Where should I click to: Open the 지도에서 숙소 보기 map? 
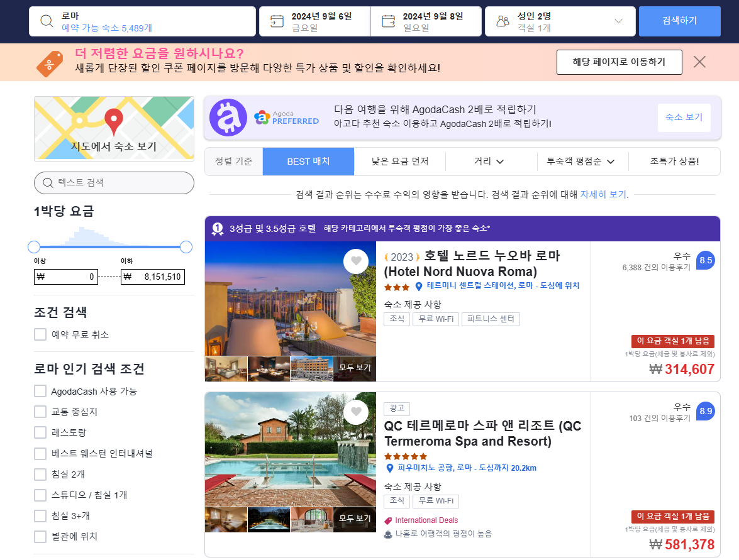point(114,128)
